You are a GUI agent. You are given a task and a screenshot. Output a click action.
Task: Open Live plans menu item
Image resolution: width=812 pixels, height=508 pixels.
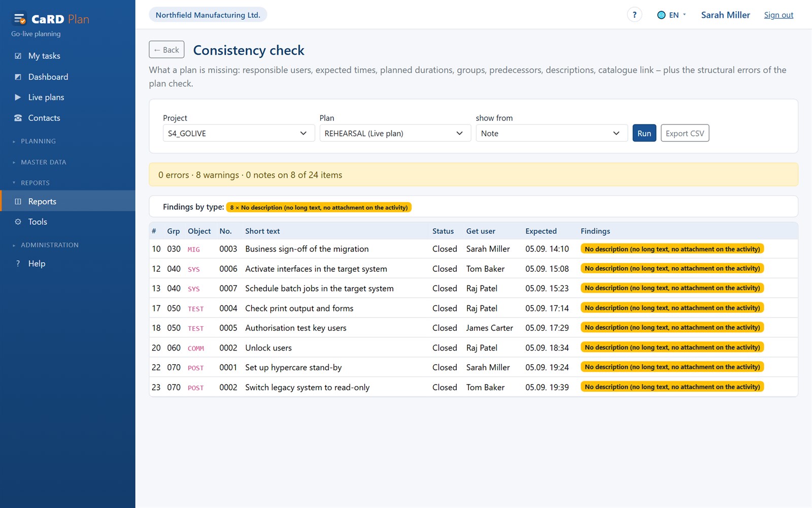tap(67, 97)
